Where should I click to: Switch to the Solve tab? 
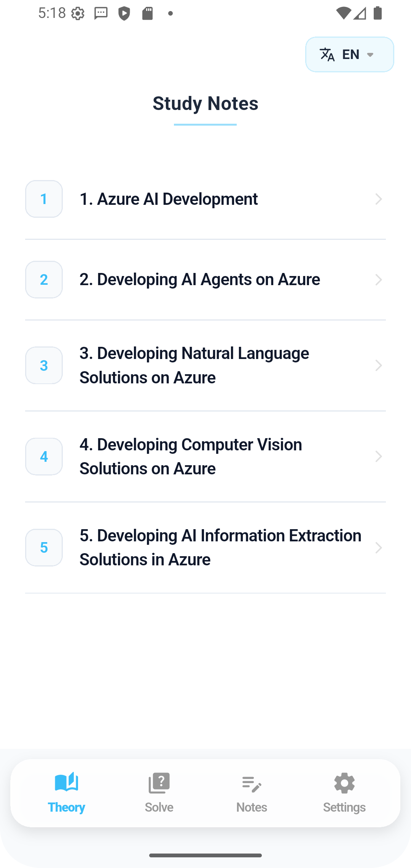tap(159, 793)
